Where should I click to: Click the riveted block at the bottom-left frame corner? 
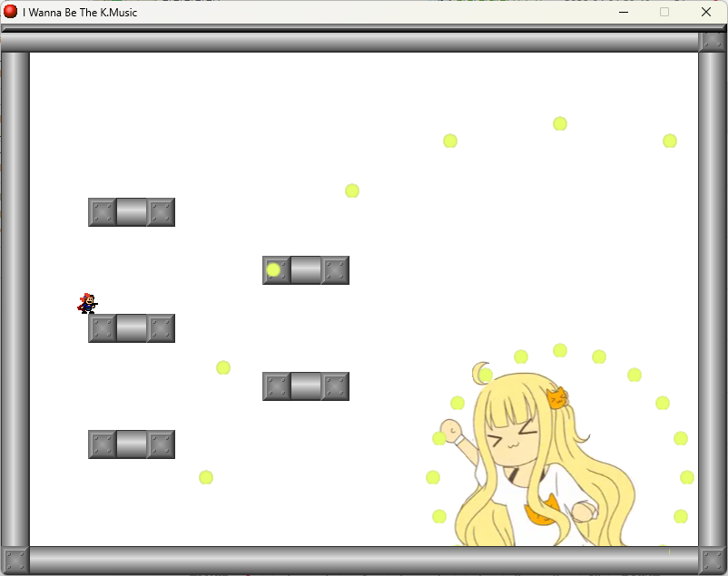click(15, 561)
